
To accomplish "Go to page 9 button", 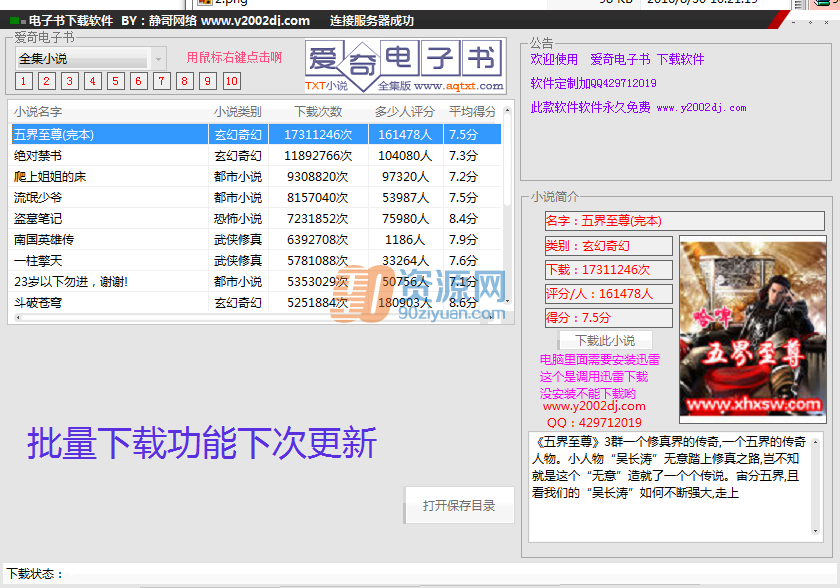I will [x=208, y=81].
